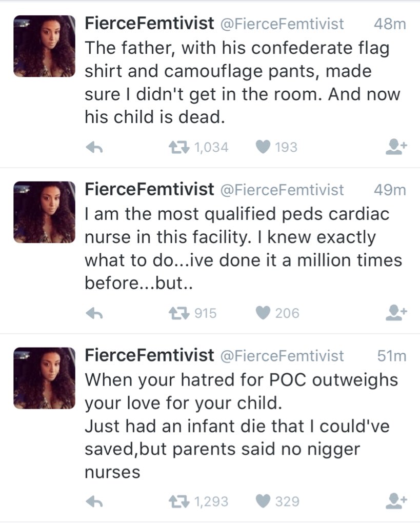This screenshot has height=525, width=420.
Task: Open profile picture on the 51m tweet
Action: click(x=44, y=378)
